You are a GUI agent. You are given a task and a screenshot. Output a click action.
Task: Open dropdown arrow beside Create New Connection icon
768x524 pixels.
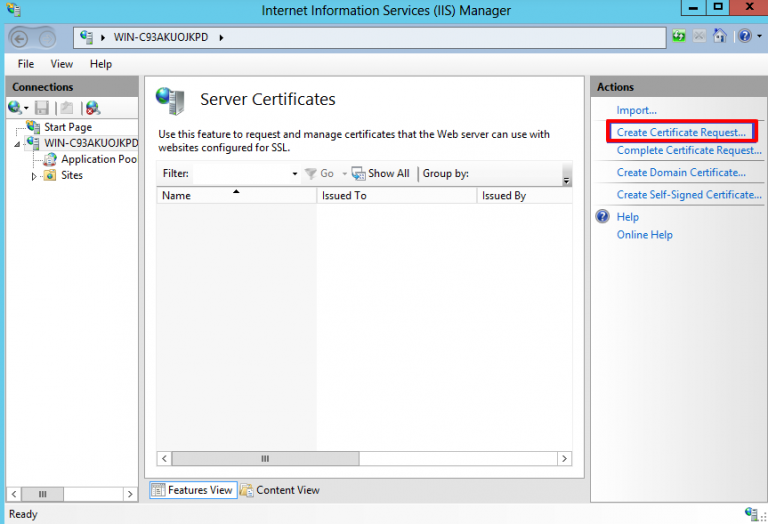(x=26, y=108)
